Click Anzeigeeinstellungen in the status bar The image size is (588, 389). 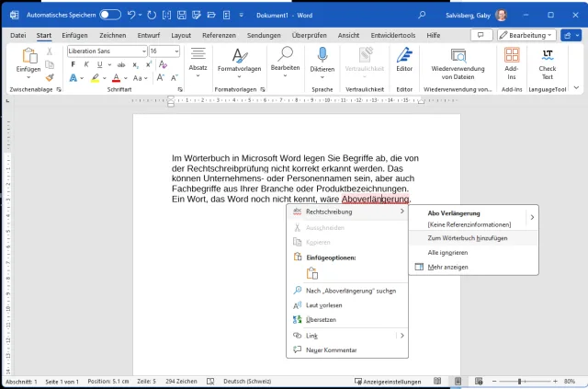[x=390, y=382]
